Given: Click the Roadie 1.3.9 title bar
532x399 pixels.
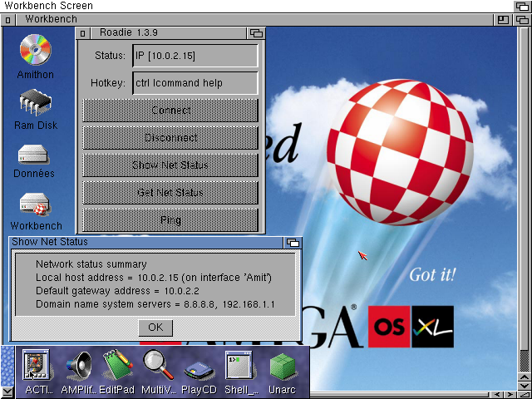Looking at the screenshot, I should (x=168, y=33).
